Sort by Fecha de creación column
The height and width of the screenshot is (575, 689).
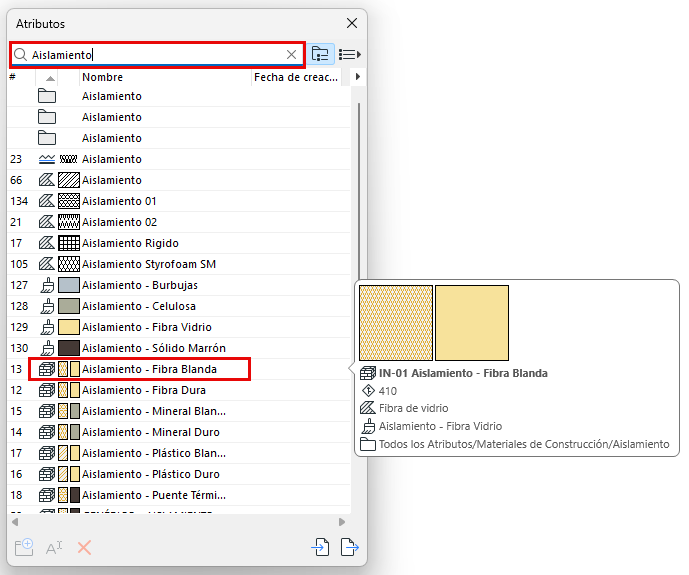pyautogui.click(x=296, y=77)
